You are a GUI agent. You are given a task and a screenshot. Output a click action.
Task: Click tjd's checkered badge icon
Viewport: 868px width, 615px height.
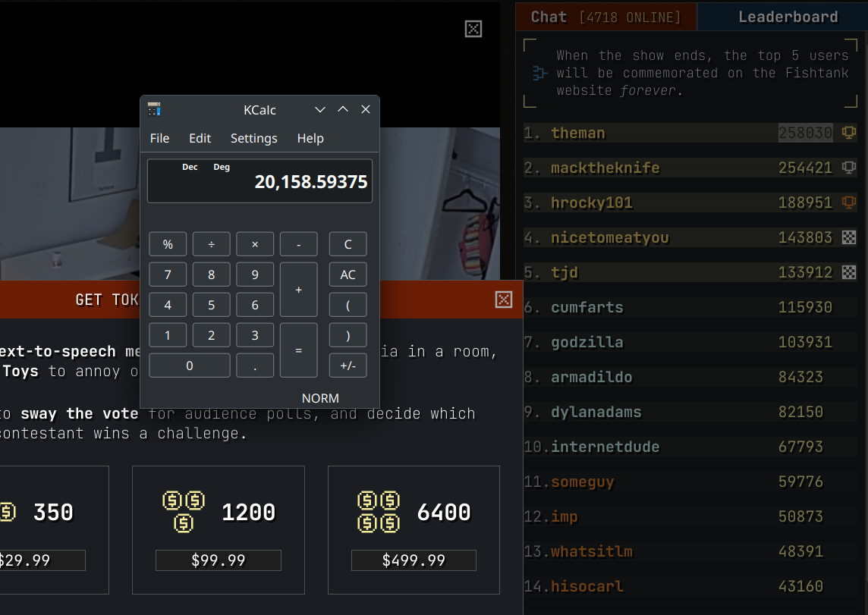848,272
